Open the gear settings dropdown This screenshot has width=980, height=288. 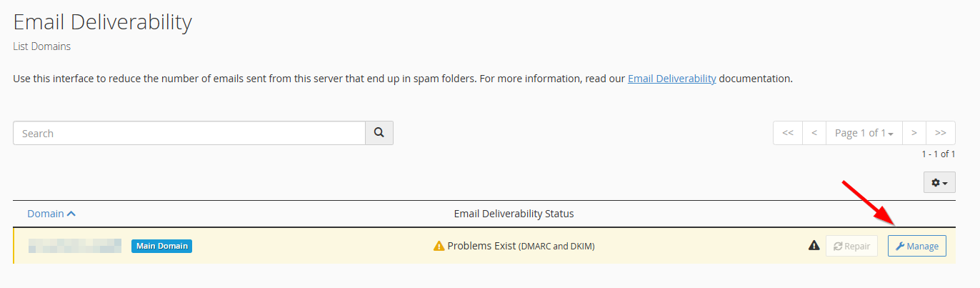[939, 183]
